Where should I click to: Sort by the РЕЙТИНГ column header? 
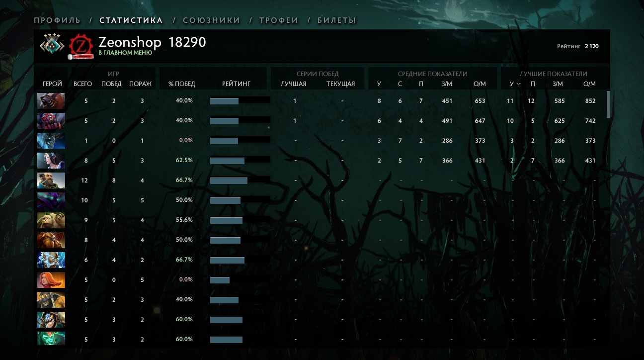pos(237,84)
